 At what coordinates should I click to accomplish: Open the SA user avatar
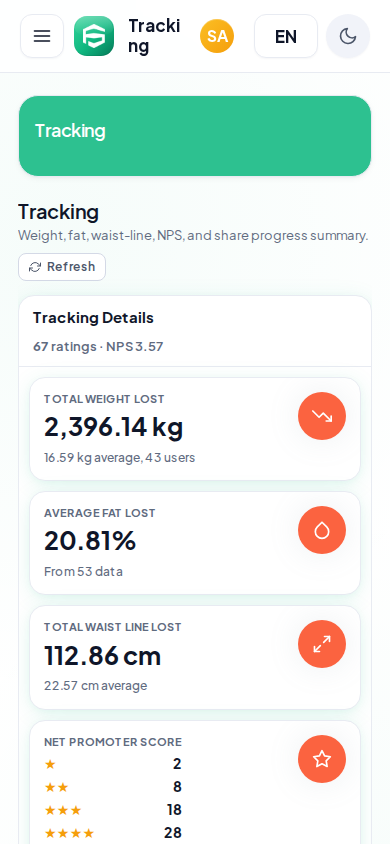(217, 36)
